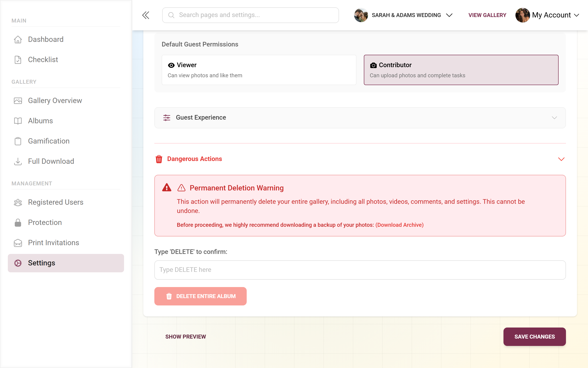
Task: Open the My Account dropdown arrow
Action: coord(576,15)
